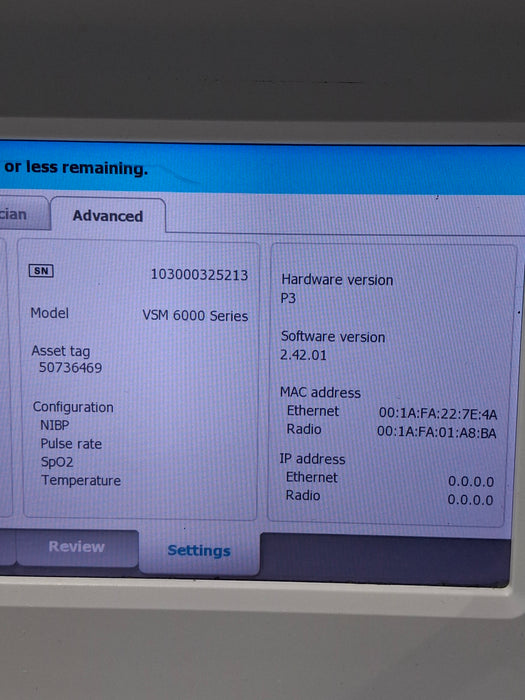Select the Ethernet label under MAC address

coord(312,411)
